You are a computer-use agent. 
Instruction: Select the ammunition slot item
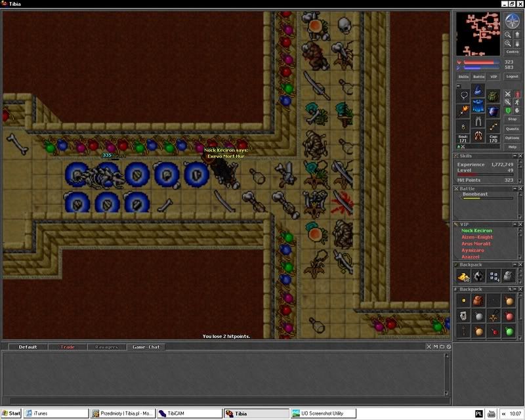pos(493,127)
